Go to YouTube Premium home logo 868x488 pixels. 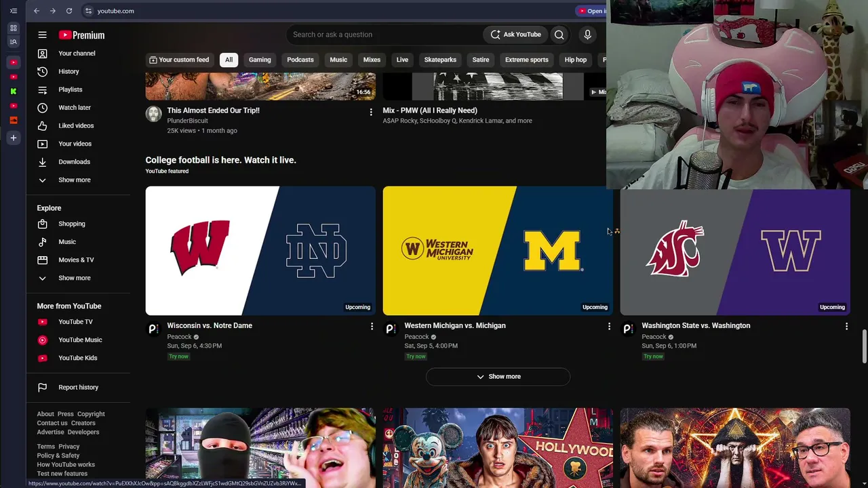click(x=81, y=35)
